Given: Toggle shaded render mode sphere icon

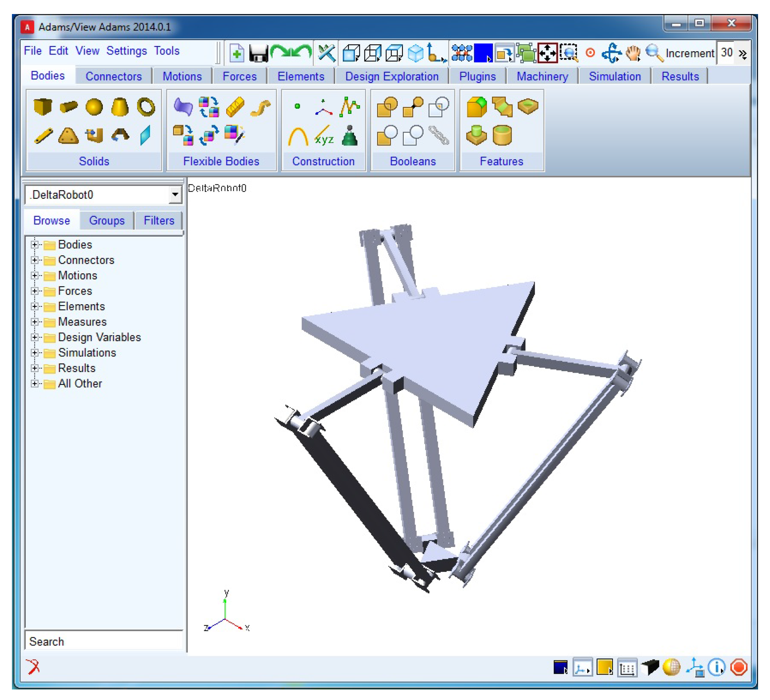Looking at the screenshot, I should pyautogui.click(x=671, y=667).
